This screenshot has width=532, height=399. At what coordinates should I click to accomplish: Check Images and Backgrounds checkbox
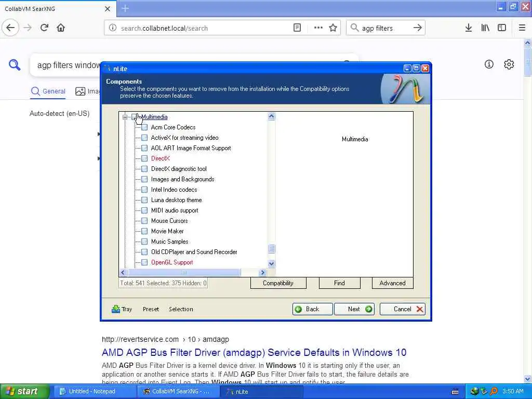pyautogui.click(x=144, y=179)
